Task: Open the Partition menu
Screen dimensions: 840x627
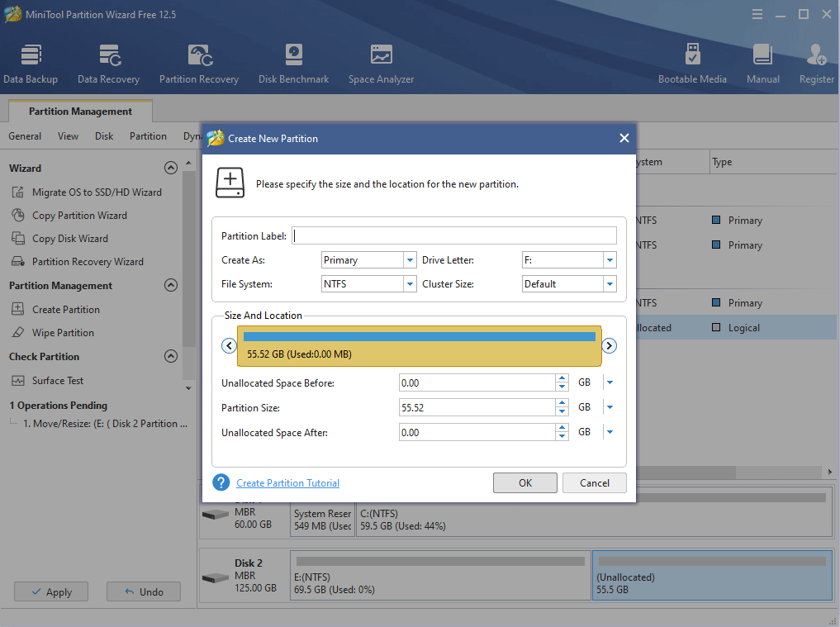Action: click(x=148, y=136)
